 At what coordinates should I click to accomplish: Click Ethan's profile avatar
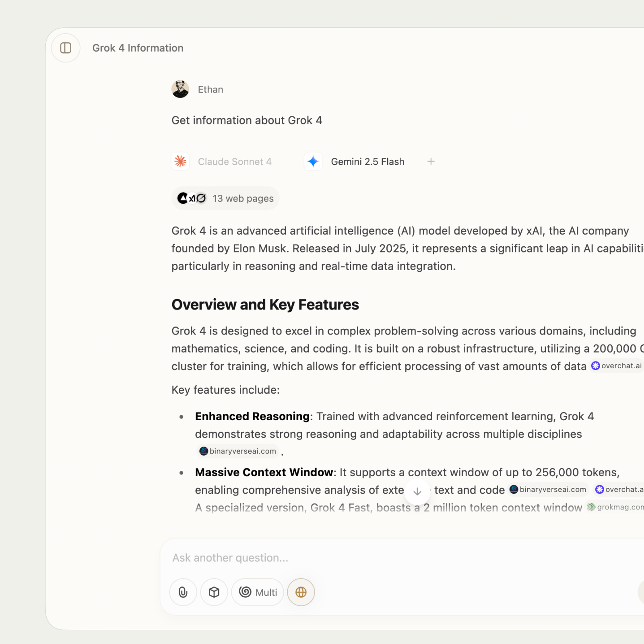(x=180, y=89)
